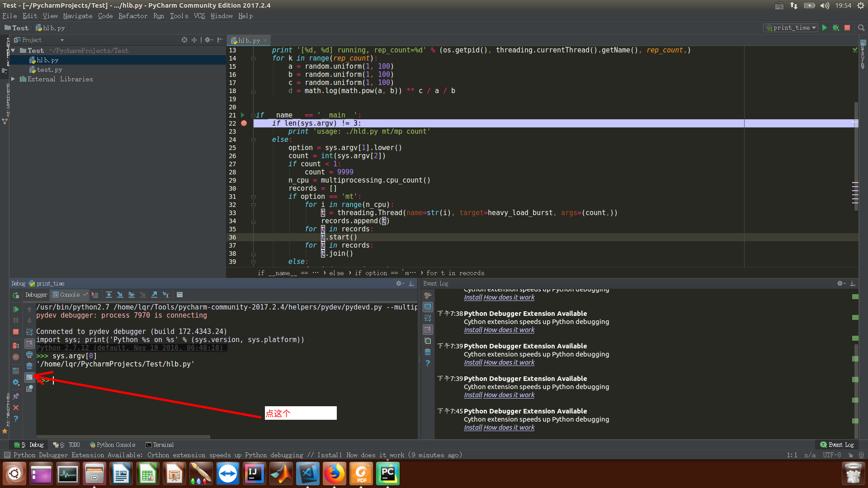Open the VCS menu
This screenshot has height=488, width=868.
click(x=199, y=16)
